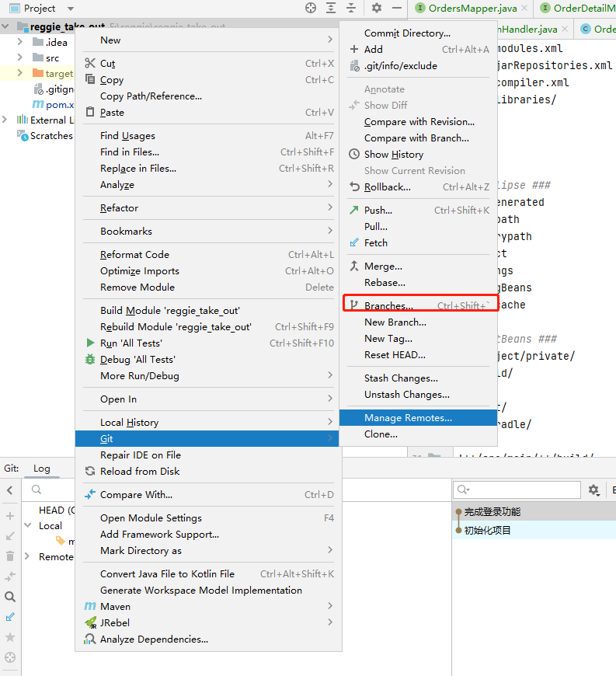Open Project panel settings gear
Viewport: 616px width, 676px height.
tap(376, 8)
